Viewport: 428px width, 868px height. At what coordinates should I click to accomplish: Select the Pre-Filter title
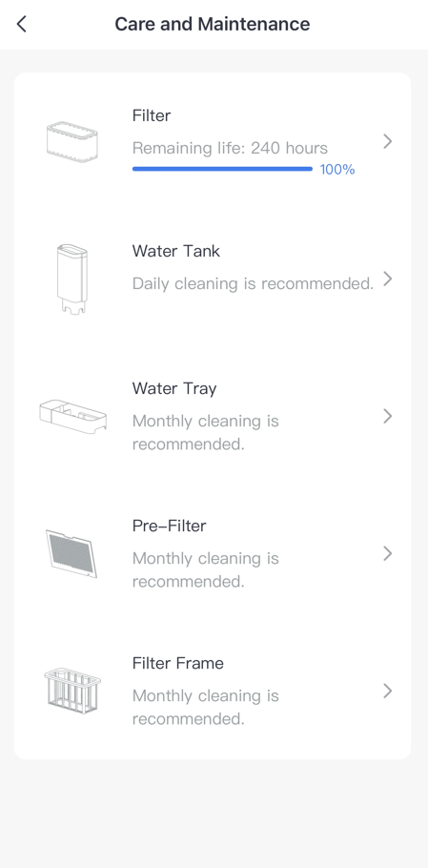[x=170, y=526]
